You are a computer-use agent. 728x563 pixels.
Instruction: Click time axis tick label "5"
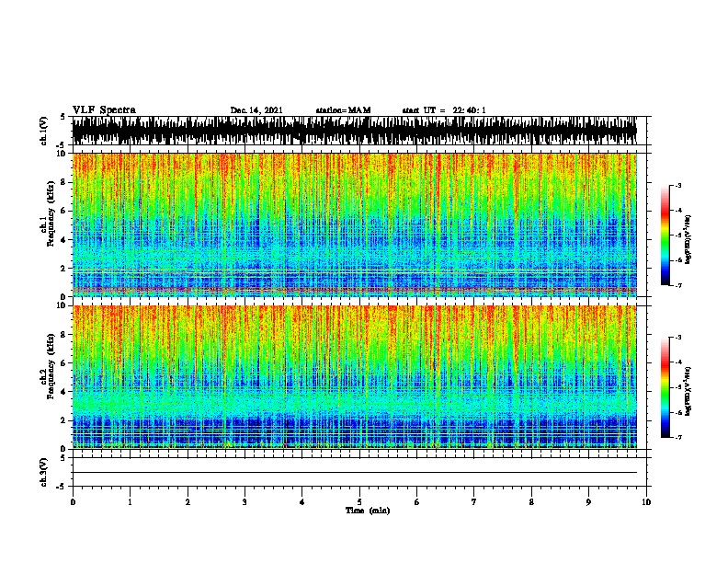[x=359, y=502]
